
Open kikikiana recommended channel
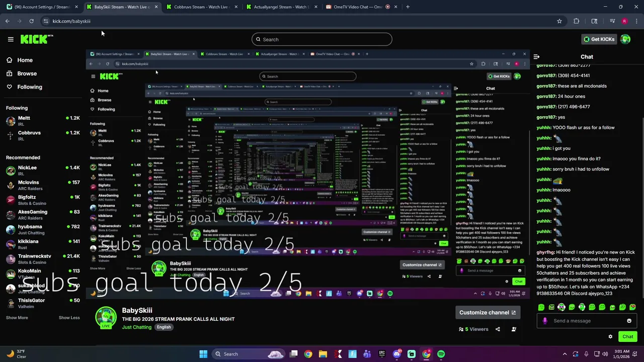43,244
